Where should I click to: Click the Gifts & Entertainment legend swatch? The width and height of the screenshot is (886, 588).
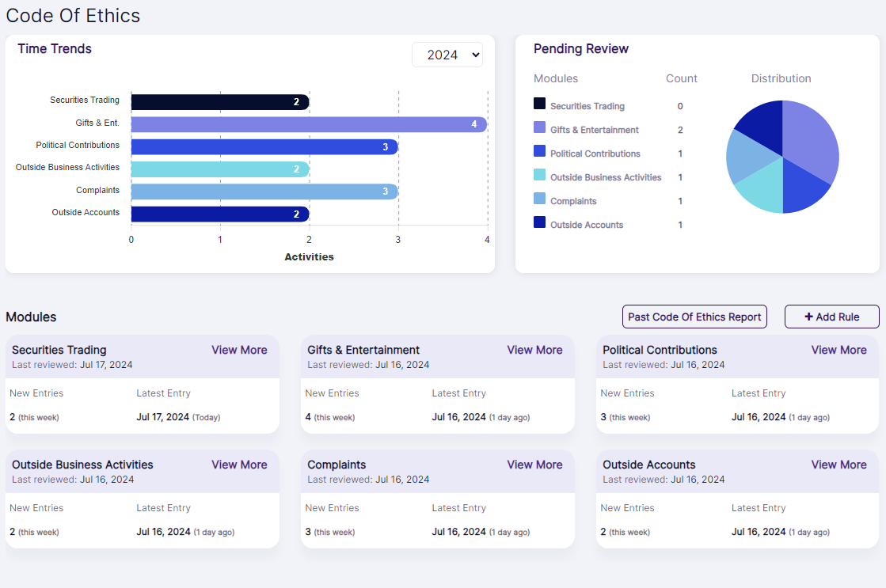pyautogui.click(x=539, y=127)
